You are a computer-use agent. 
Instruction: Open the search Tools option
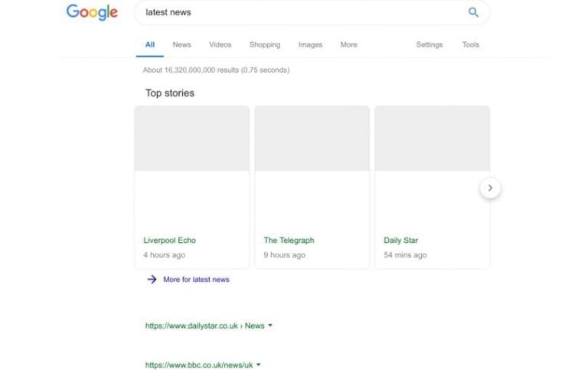coord(470,44)
